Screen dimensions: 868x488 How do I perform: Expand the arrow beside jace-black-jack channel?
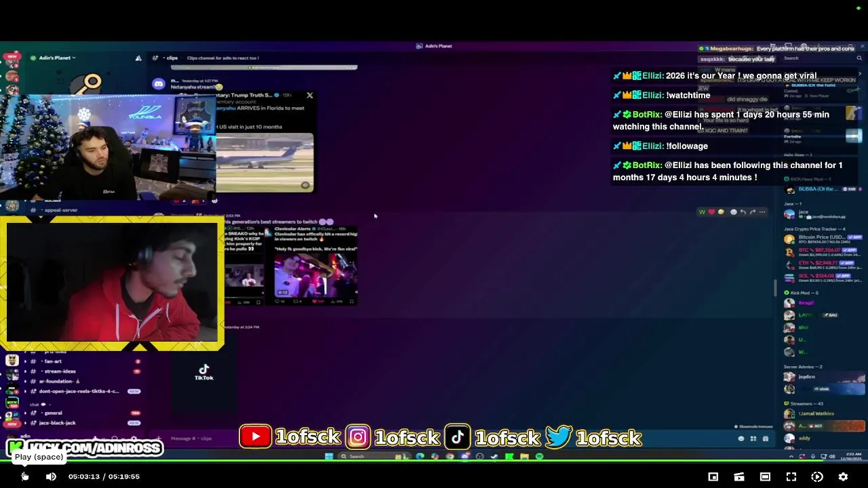click(x=25, y=423)
